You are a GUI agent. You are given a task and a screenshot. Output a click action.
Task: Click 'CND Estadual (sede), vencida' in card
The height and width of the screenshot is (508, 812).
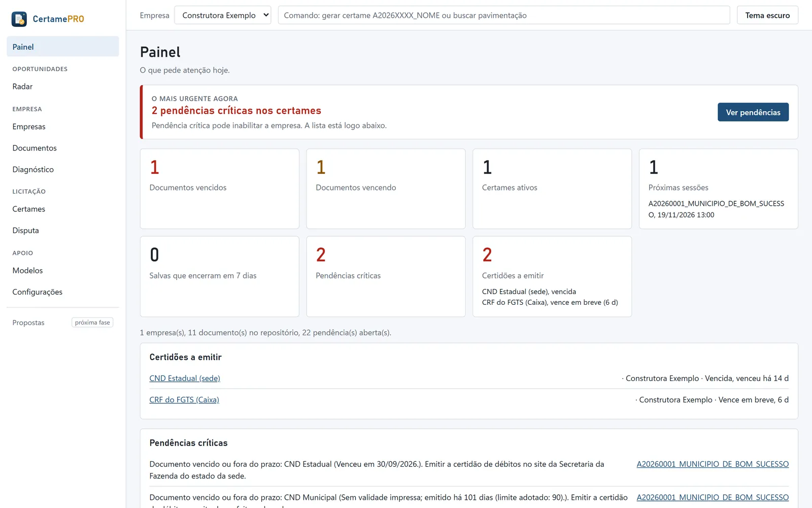529,292
